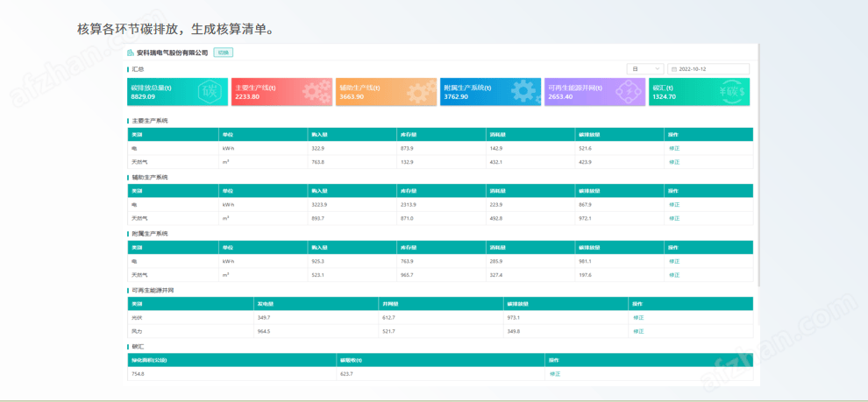This screenshot has width=868, height=402.
Task: Click 风力 generation value 964.5
Action: point(264,331)
